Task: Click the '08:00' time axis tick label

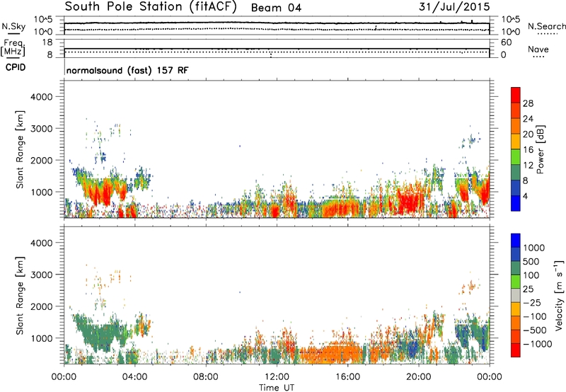Action: (x=206, y=377)
